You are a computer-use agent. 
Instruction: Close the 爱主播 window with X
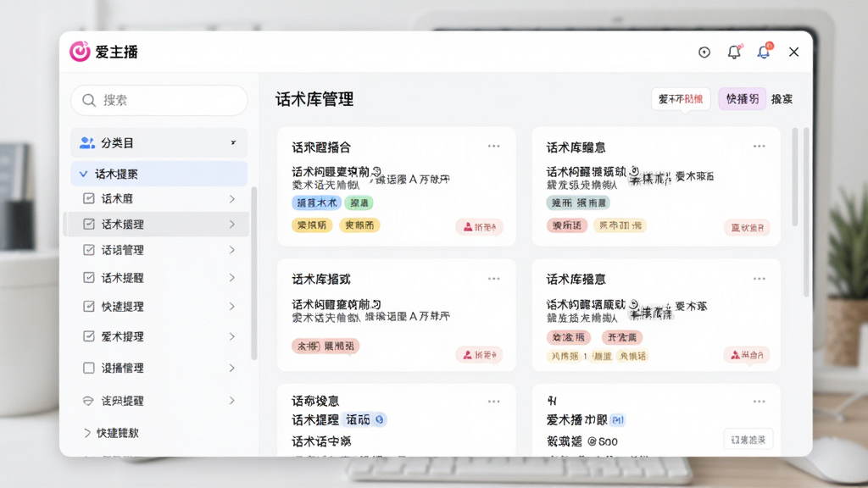[x=793, y=52]
